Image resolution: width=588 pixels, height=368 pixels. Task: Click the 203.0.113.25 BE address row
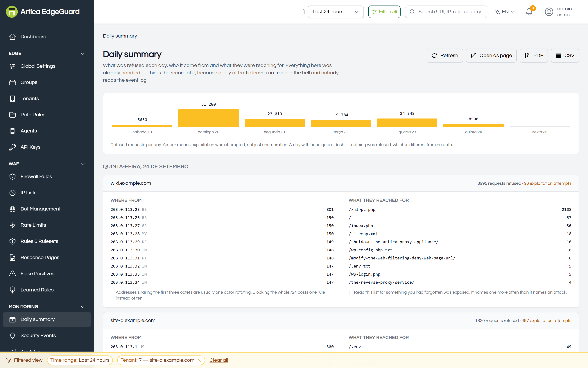click(x=222, y=210)
